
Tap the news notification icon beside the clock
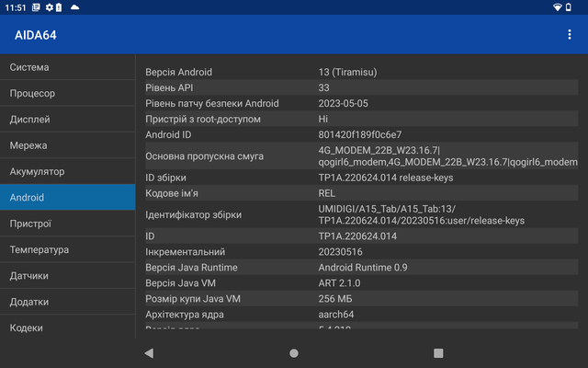pyautogui.click(x=36, y=7)
